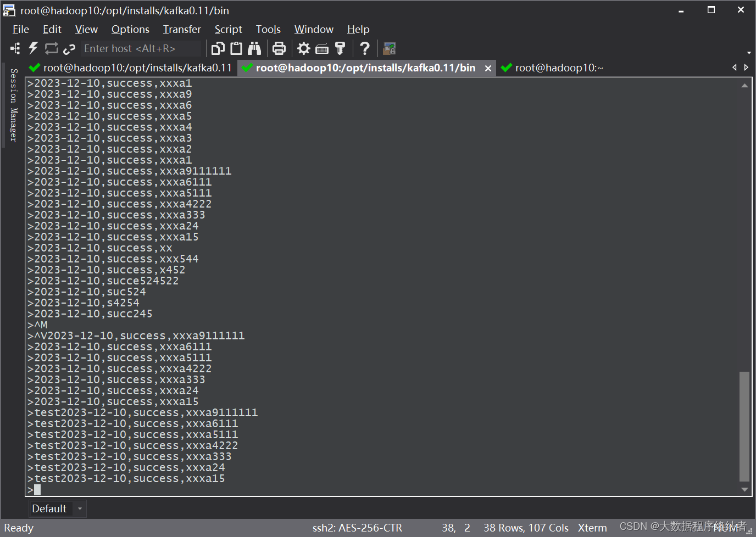Viewport: 756px width, 537px height.
Task: Click terminal scrollbar down arrow
Action: [744, 489]
